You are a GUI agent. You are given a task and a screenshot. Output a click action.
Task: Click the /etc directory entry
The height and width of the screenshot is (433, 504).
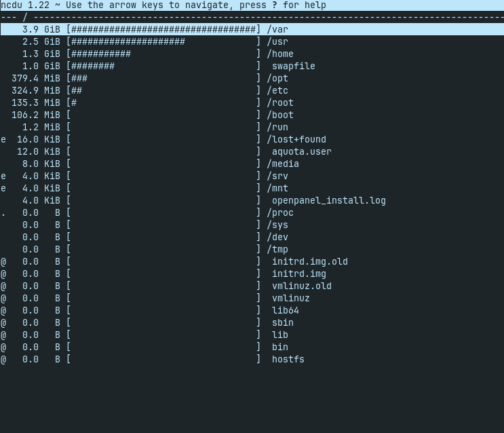[252, 90]
